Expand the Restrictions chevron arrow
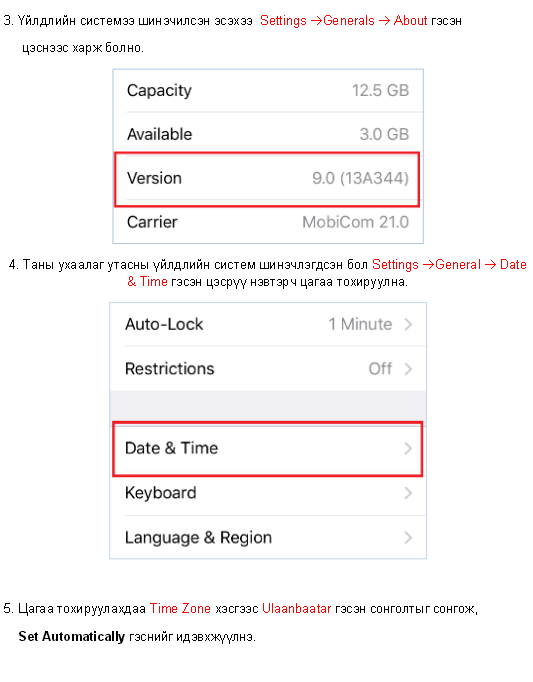This screenshot has width=533, height=682. tap(408, 369)
